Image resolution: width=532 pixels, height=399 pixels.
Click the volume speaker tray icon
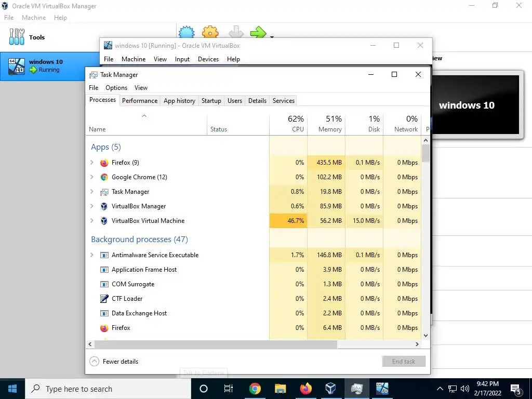(465, 389)
